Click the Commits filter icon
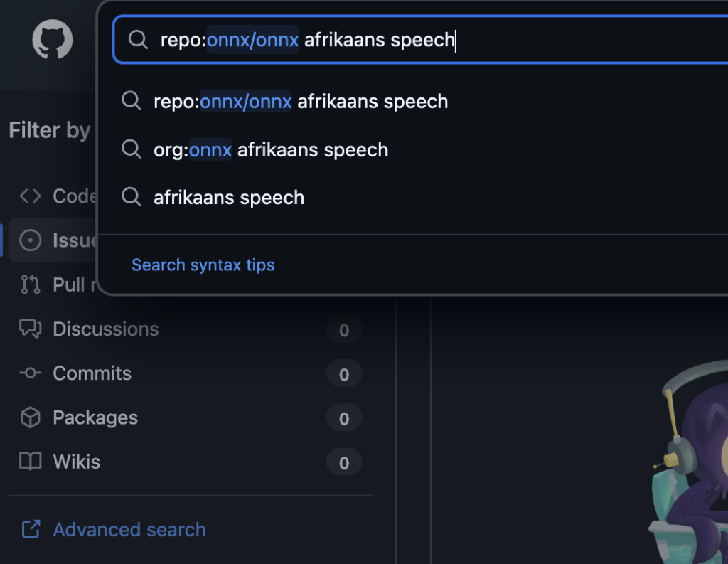 pos(30,373)
